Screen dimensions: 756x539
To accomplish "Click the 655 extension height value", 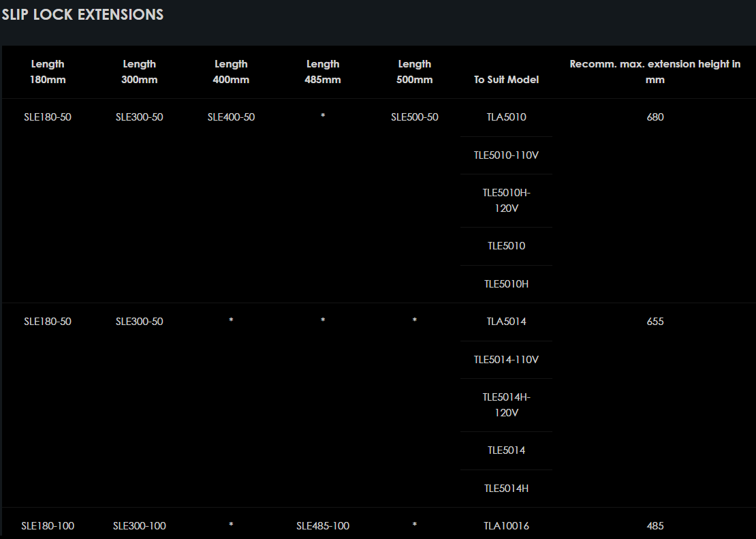I will [x=655, y=322].
